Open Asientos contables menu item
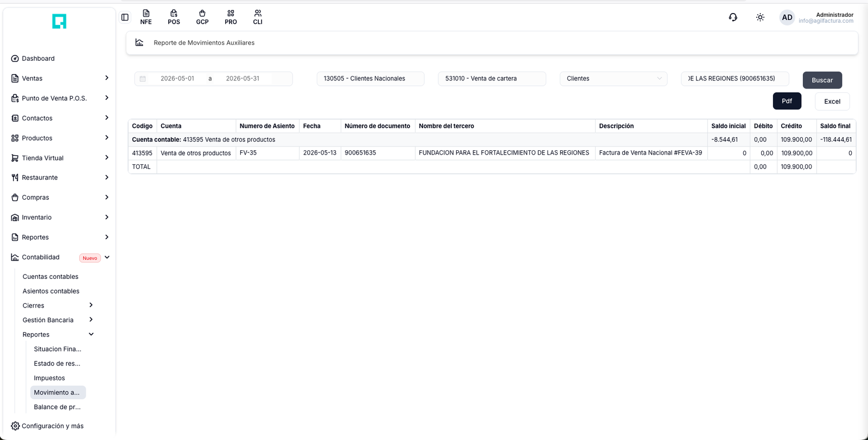This screenshot has width=868, height=440. click(51, 291)
